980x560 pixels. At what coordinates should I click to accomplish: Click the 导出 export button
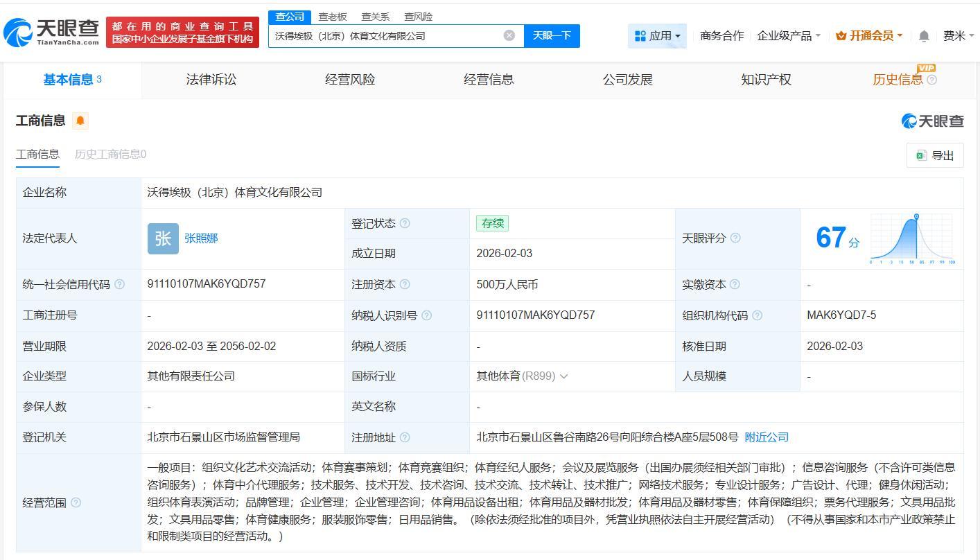tap(935, 155)
